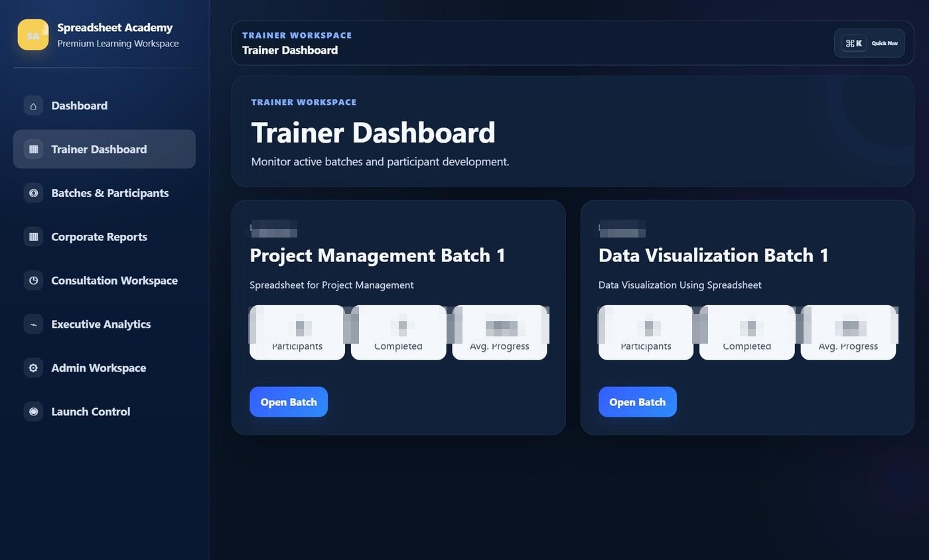Click the Quick Nav button
Screen dimensions: 929x560
869,43
